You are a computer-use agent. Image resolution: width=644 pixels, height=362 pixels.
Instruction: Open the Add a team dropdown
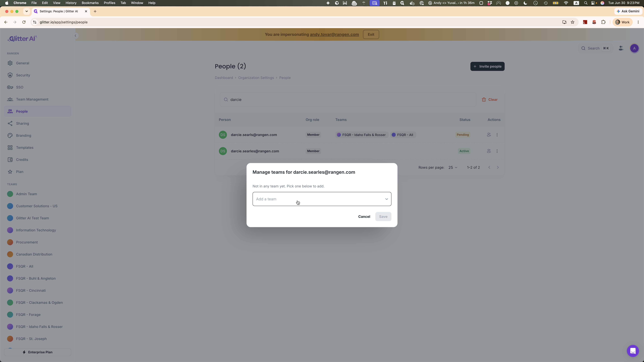pos(322,199)
